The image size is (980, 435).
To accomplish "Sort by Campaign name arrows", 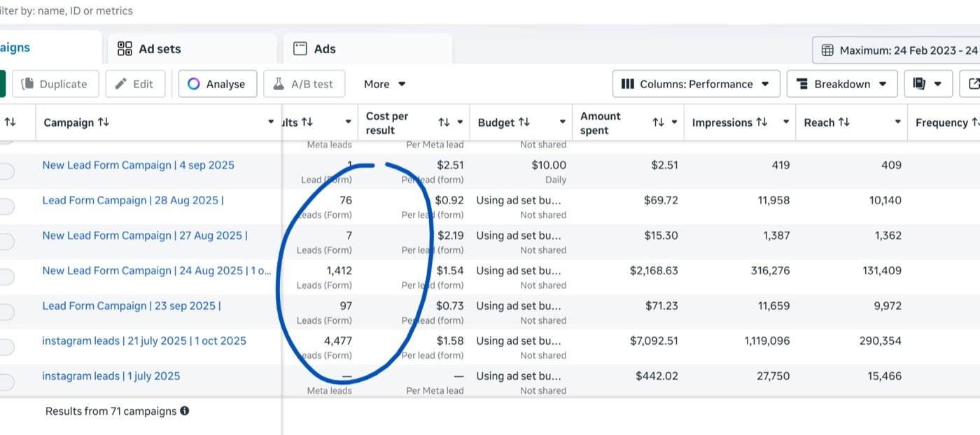I will (x=104, y=122).
